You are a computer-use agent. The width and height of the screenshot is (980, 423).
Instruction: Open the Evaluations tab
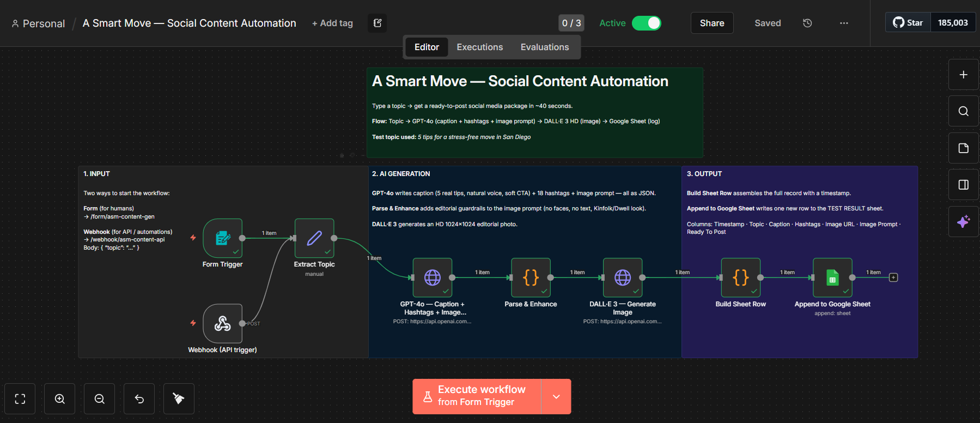(545, 47)
